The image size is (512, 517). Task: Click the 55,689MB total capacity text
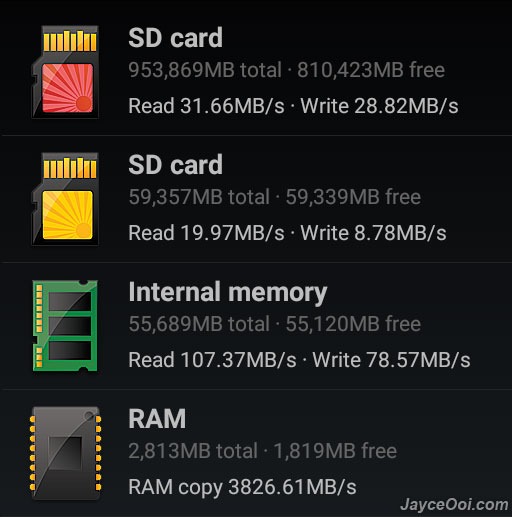199,324
